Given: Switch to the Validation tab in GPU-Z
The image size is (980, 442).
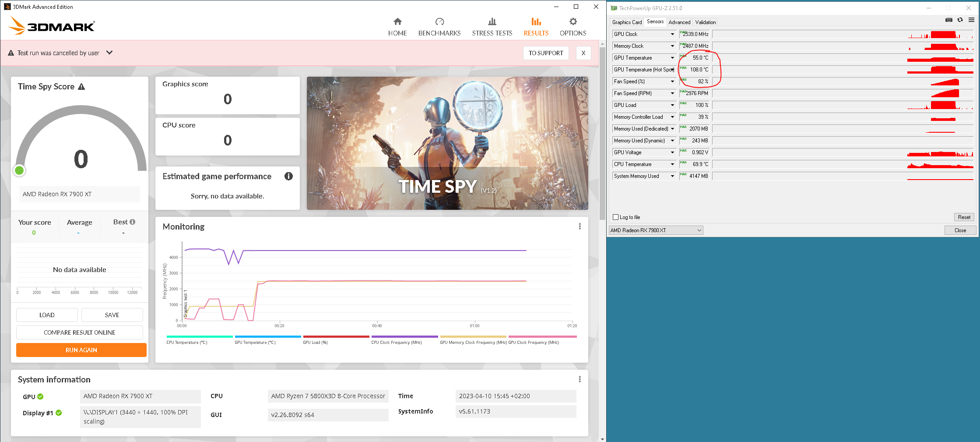Looking at the screenshot, I should (706, 22).
